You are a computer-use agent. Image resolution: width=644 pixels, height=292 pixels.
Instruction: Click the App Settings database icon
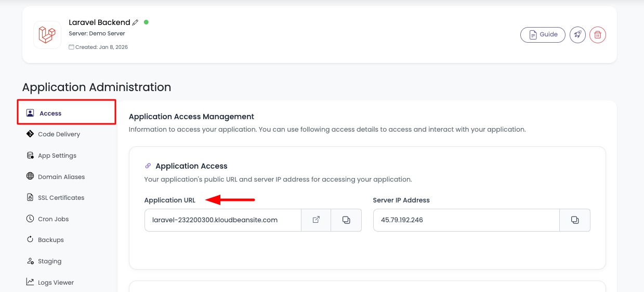click(30, 155)
